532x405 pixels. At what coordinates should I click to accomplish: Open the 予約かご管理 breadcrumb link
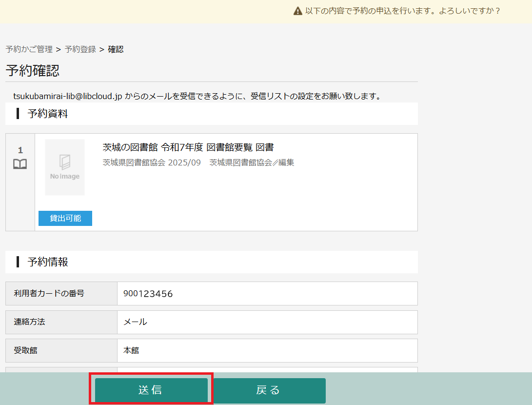coord(29,49)
